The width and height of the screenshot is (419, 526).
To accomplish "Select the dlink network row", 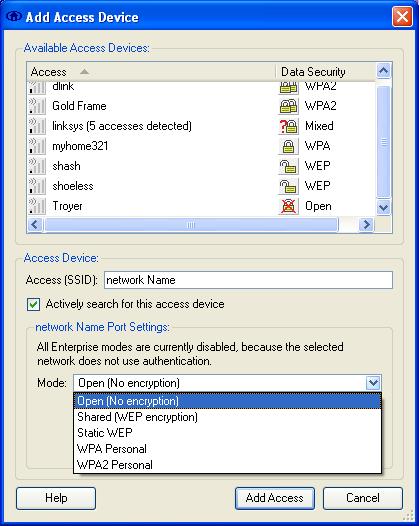I will 201,88.
